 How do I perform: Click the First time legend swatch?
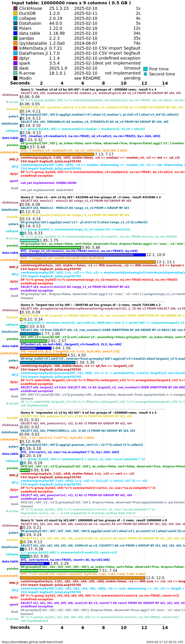(x=145, y=69)
